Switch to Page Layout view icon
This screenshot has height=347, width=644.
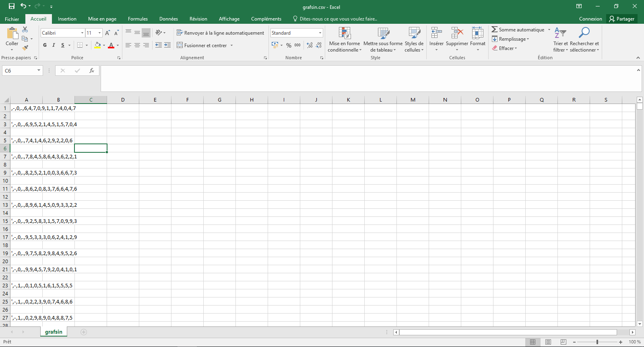point(548,342)
